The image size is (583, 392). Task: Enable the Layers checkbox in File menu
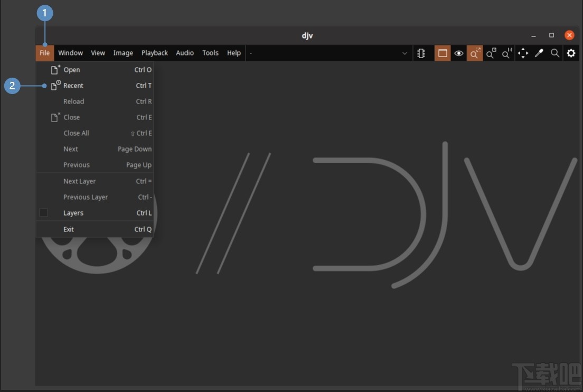pyautogui.click(x=43, y=212)
